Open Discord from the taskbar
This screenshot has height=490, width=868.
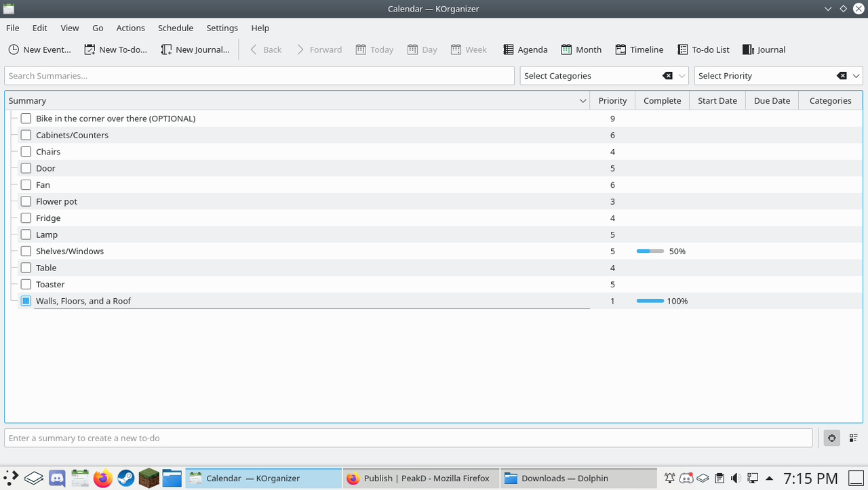57,478
